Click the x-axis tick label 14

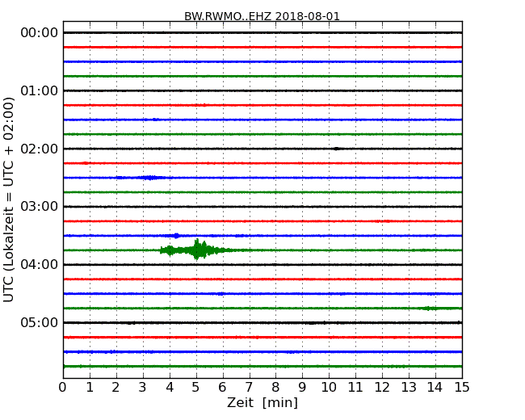[435, 388]
